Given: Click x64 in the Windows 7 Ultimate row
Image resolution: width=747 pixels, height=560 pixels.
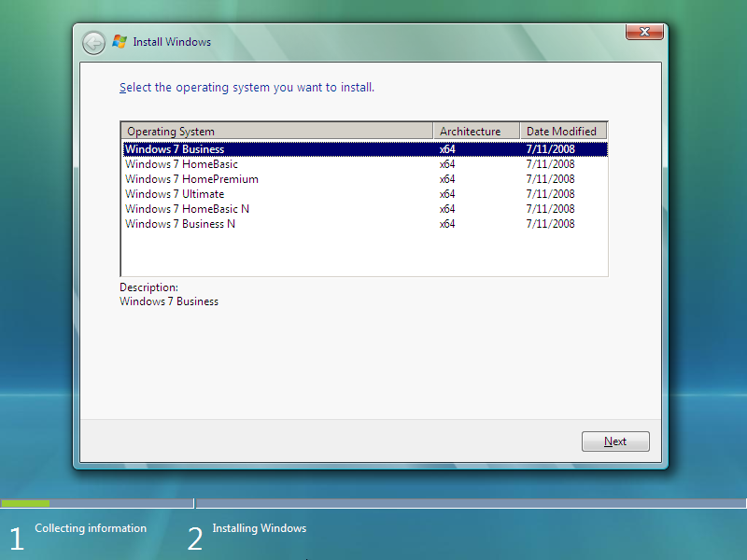Looking at the screenshot, I should [447, 194].
